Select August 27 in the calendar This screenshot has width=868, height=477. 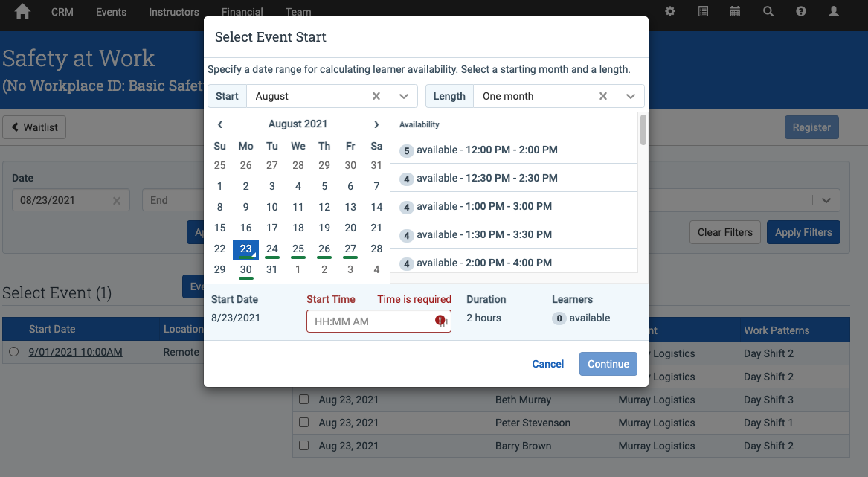tap(350, 249)
